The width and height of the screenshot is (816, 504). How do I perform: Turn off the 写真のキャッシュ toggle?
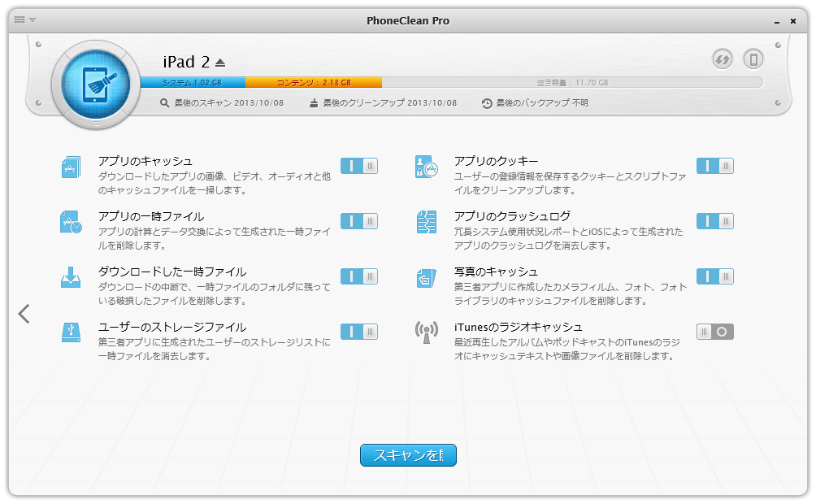714,276
